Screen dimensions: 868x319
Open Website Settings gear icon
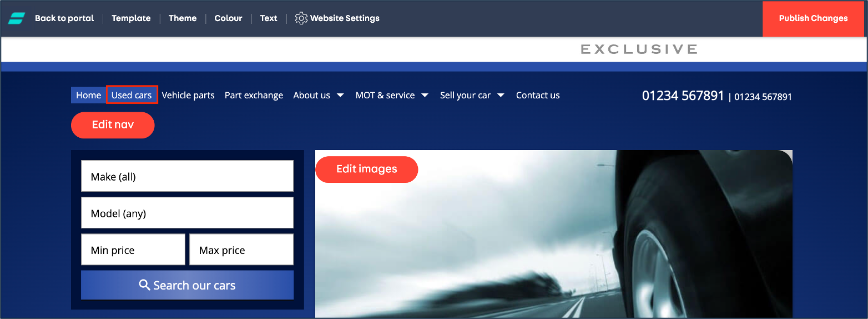(301, 18)
